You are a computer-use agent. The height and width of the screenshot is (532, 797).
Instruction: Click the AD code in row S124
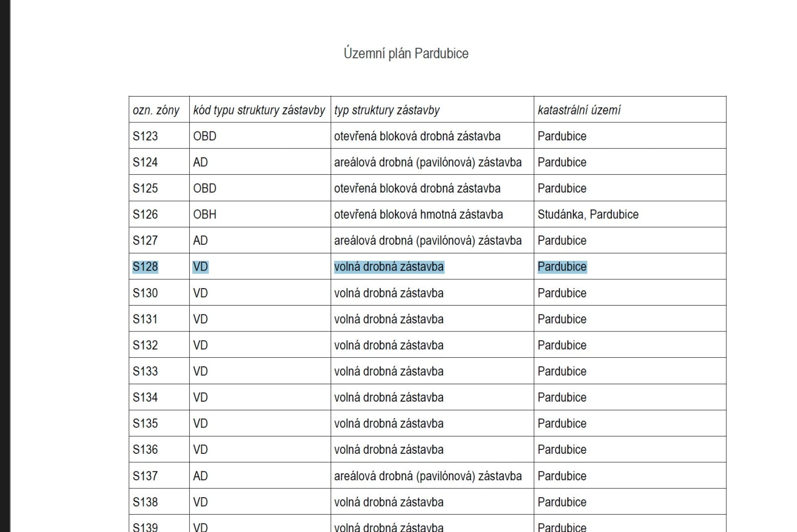(200, 162)
